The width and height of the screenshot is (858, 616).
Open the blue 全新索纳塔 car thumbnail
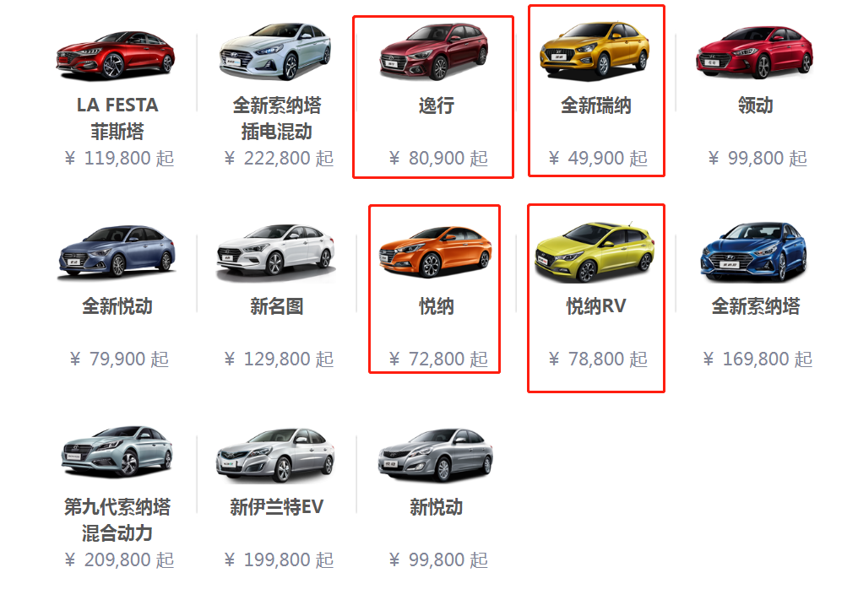click(x=754, y=251)
